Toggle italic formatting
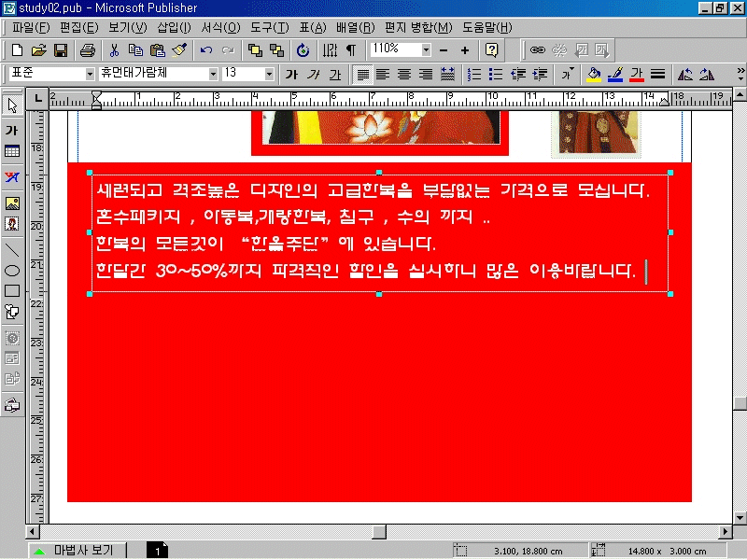Screen dimensions: 747x560 coord(313,75)
